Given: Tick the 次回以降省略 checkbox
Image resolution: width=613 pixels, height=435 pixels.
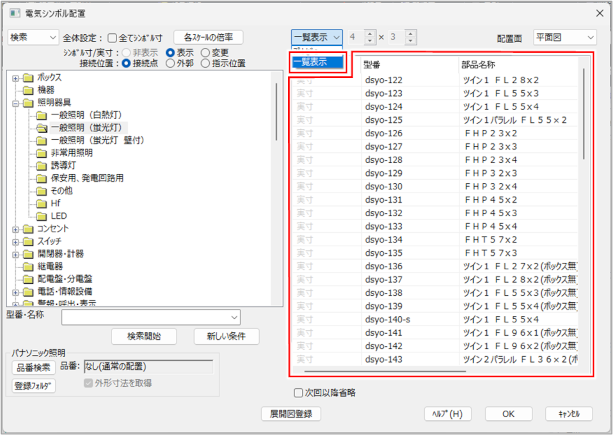Looking at the screenshot, I should tap(299, 392).
